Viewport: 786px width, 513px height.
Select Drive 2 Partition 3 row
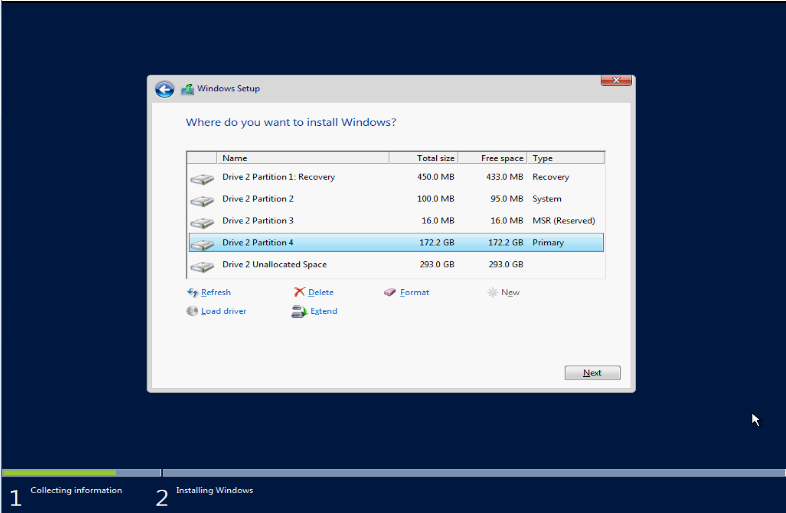pos(396,221)
